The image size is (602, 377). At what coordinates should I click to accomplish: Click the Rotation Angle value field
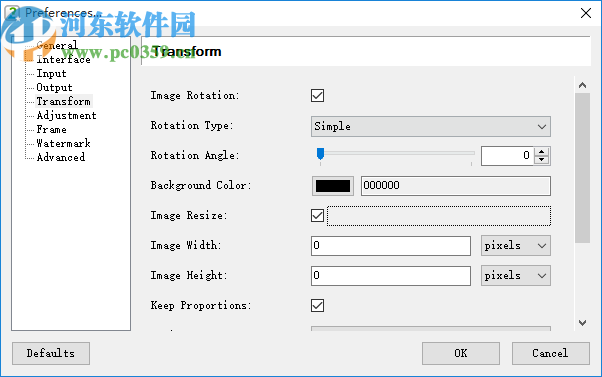pos(508,156)
